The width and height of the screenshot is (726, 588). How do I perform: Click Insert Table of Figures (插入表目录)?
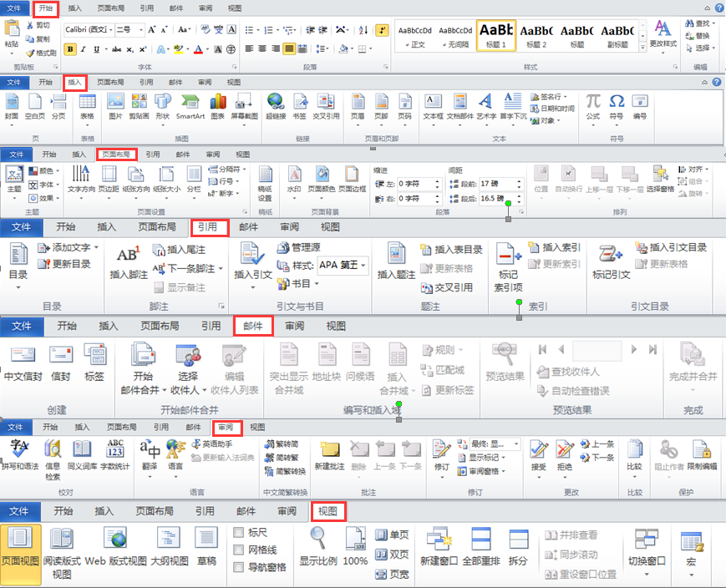(451, 250)
